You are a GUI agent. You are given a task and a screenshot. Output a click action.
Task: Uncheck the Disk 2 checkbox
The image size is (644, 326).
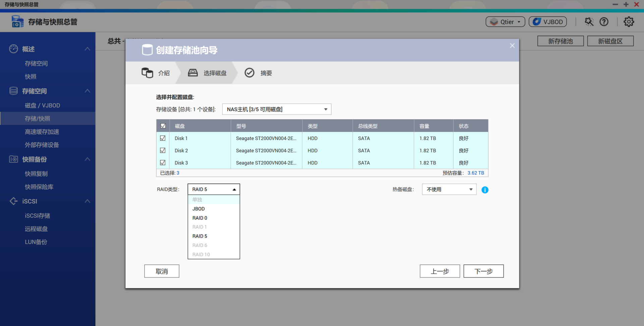click(x=163, y=150)
